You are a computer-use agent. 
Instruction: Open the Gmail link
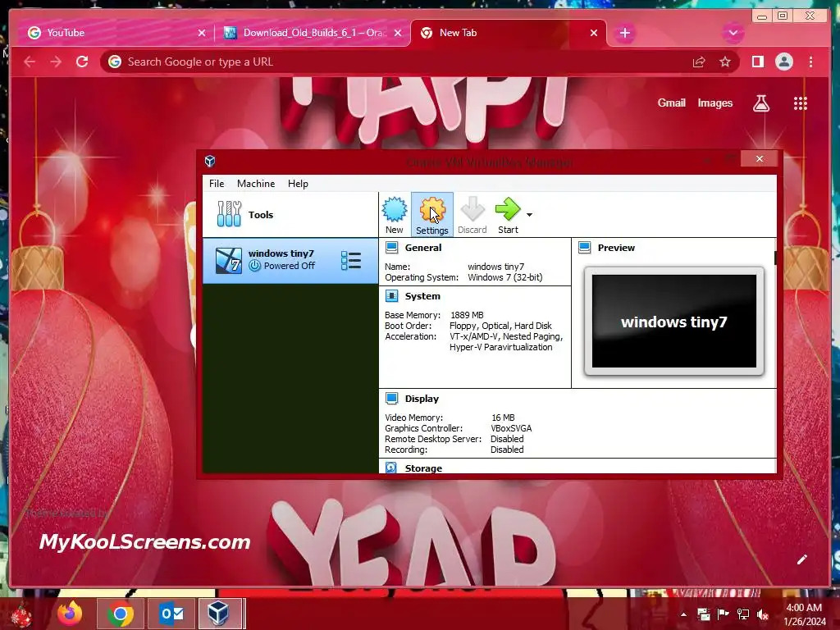pyautogui.click(x=671, y=103)
